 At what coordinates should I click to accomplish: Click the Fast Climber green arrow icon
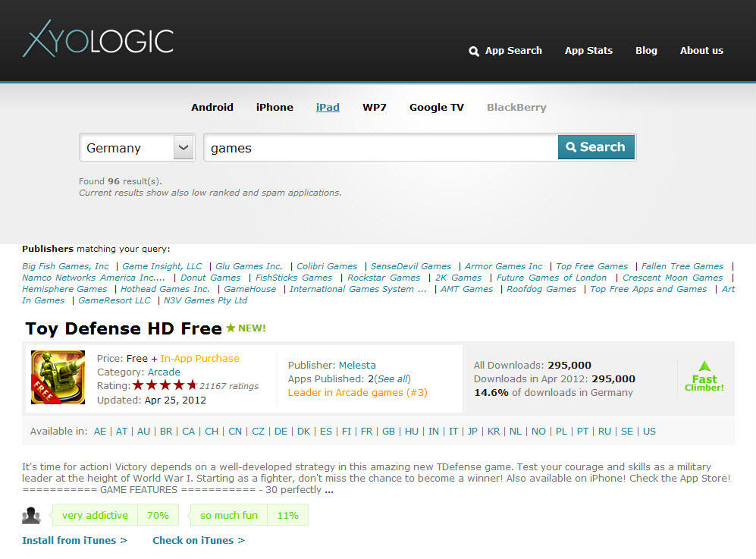tap(704, 366)
